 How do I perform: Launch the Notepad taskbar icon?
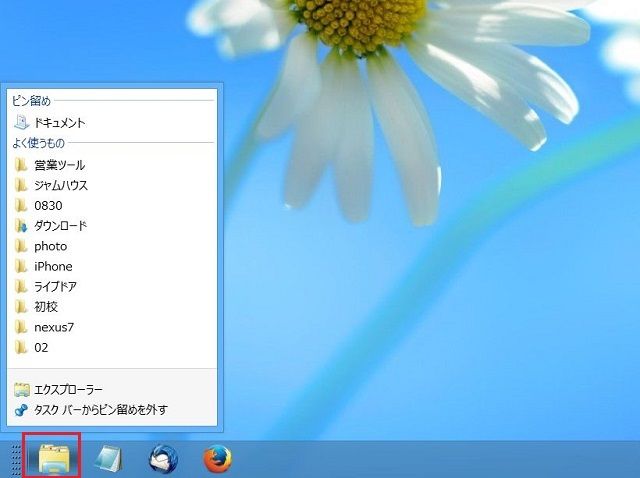(x=107, y=459)
